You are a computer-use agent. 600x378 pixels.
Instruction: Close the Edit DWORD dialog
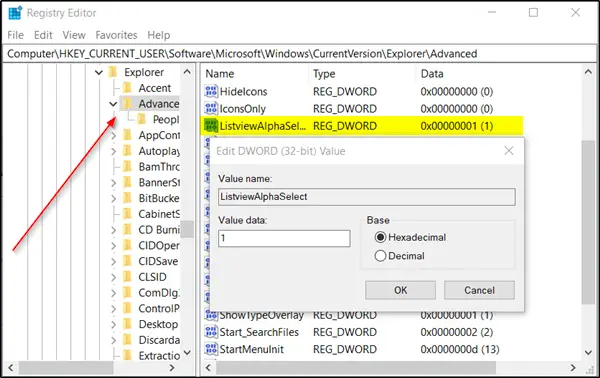(x=509, y=151)
